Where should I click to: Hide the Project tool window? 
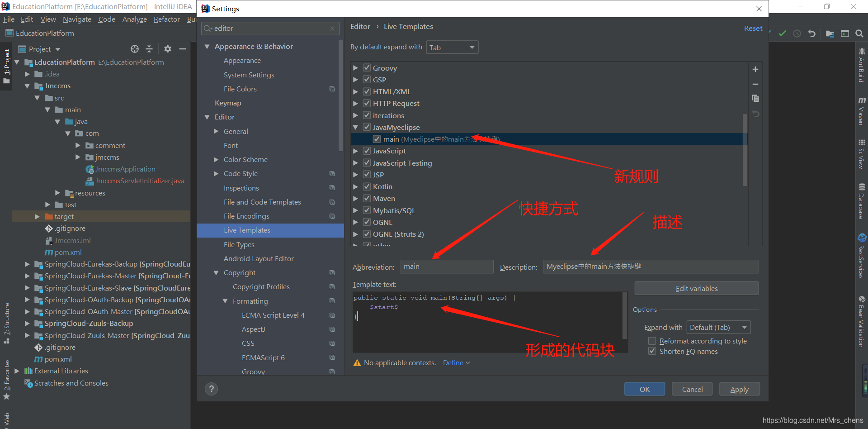click(183, 49)
